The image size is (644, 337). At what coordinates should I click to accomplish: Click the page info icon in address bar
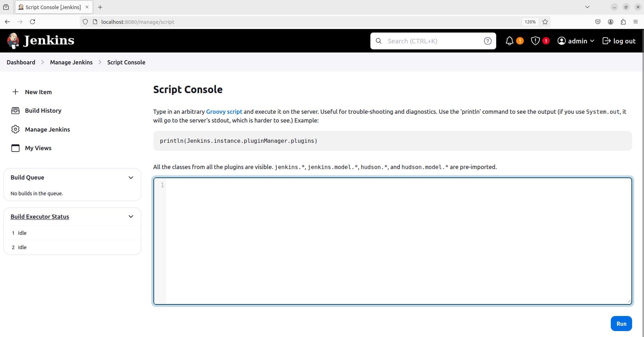(95, 22)
